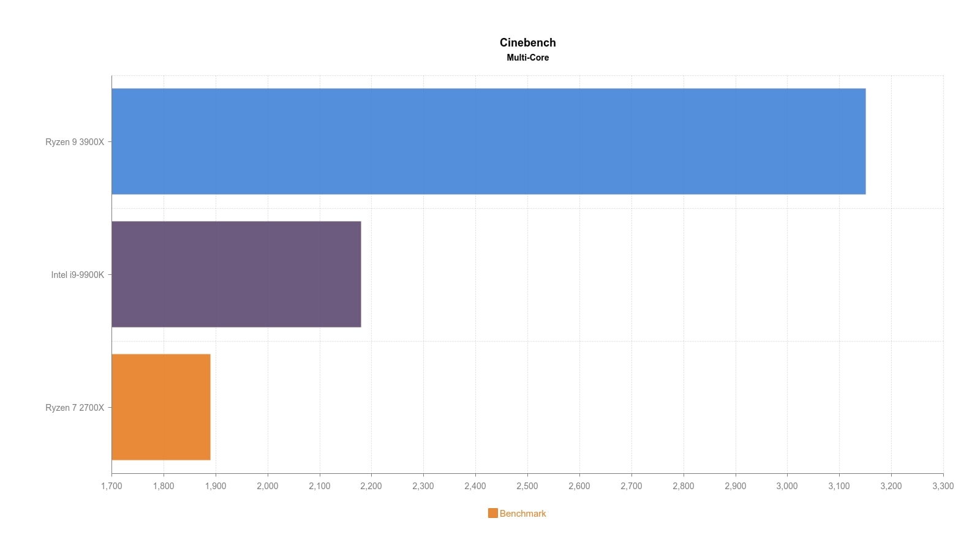980x551 pixels.
Task: Click the Ryzen 9 3900X axis label
Action: (75, 142)
